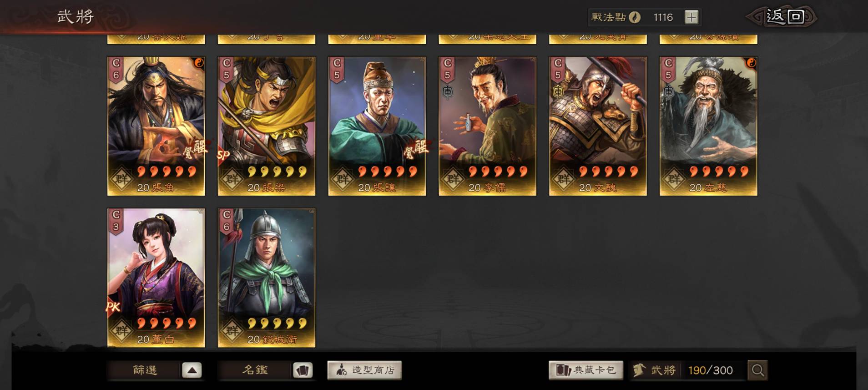Open the 典藏卡包 card pack
The height and width of the screenshot is (390, 868).
coord(586,370)
